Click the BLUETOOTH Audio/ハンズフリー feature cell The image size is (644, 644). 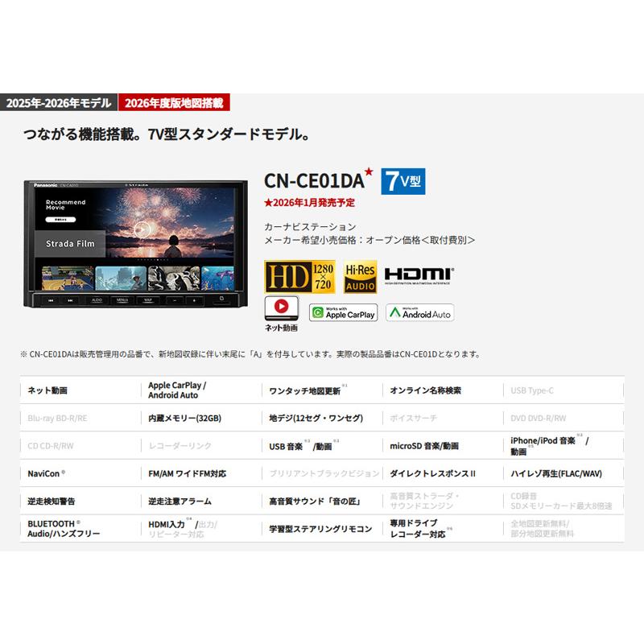click(80, 529)
